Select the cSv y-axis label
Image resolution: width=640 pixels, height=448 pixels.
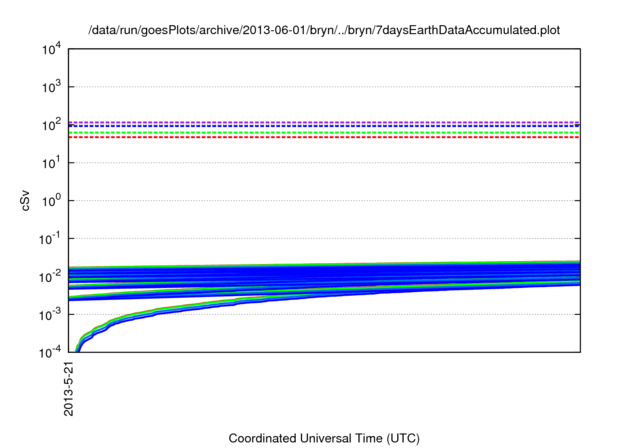coord(25,200)
